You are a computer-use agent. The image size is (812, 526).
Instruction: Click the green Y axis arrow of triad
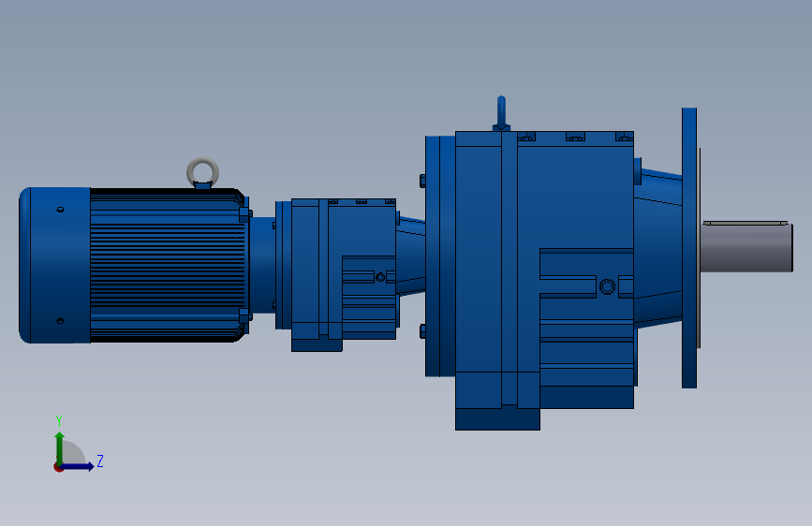point(59,447)
